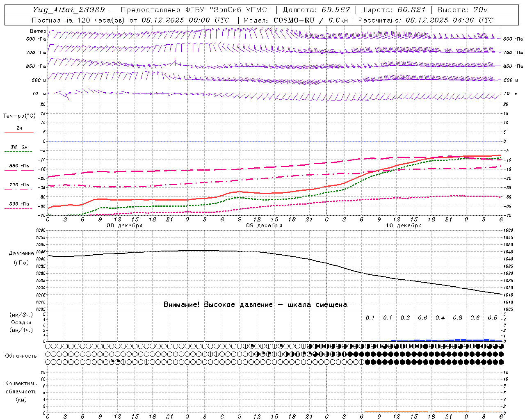Click the 1005 tick on the left pressure axis

(40, 309)
